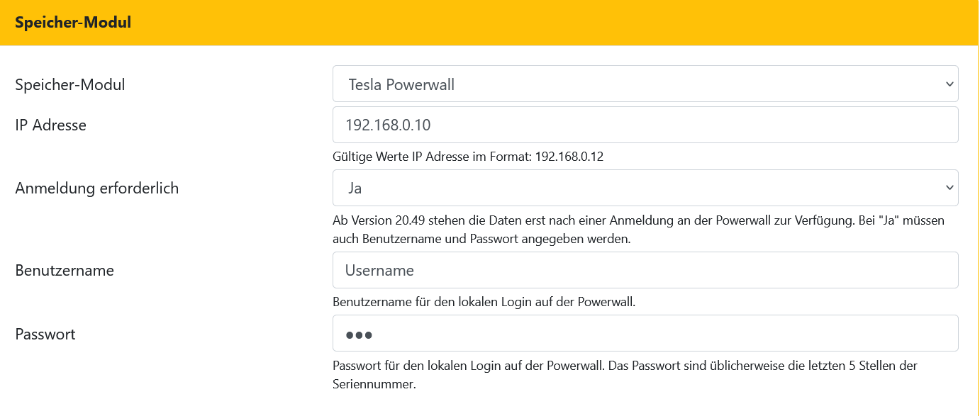Click the Anmeldung erforderlich label
The width and height of the screenshot is (980, 416).
pos(97,189)
